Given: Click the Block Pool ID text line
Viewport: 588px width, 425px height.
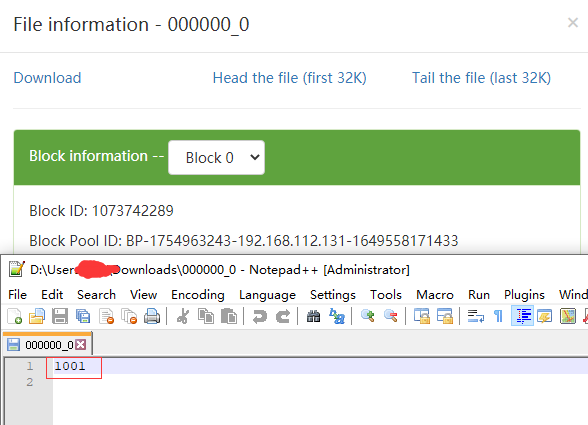Looking at the screenshot, I should pyautogui.click(x=244, y=241).
